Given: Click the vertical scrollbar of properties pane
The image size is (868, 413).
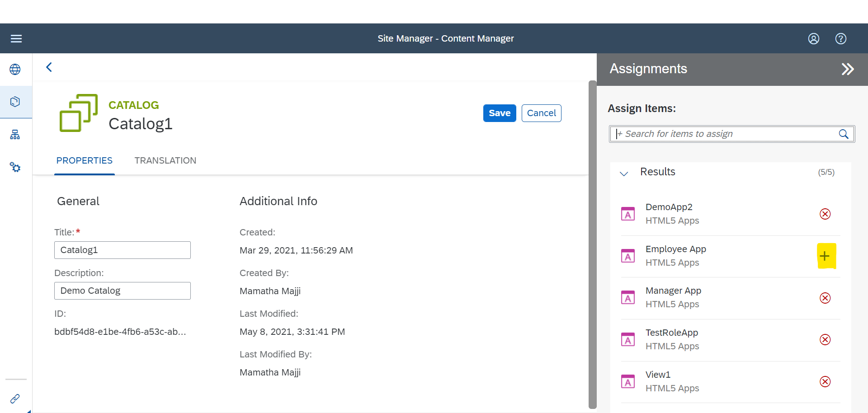Looking at the screenshot, I should click(x=592, y=244).
